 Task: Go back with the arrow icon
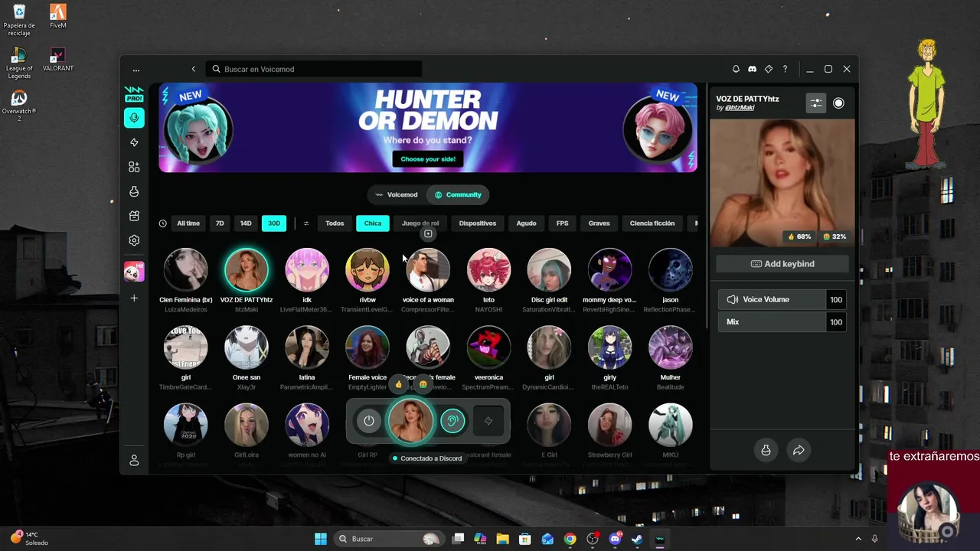193,69
